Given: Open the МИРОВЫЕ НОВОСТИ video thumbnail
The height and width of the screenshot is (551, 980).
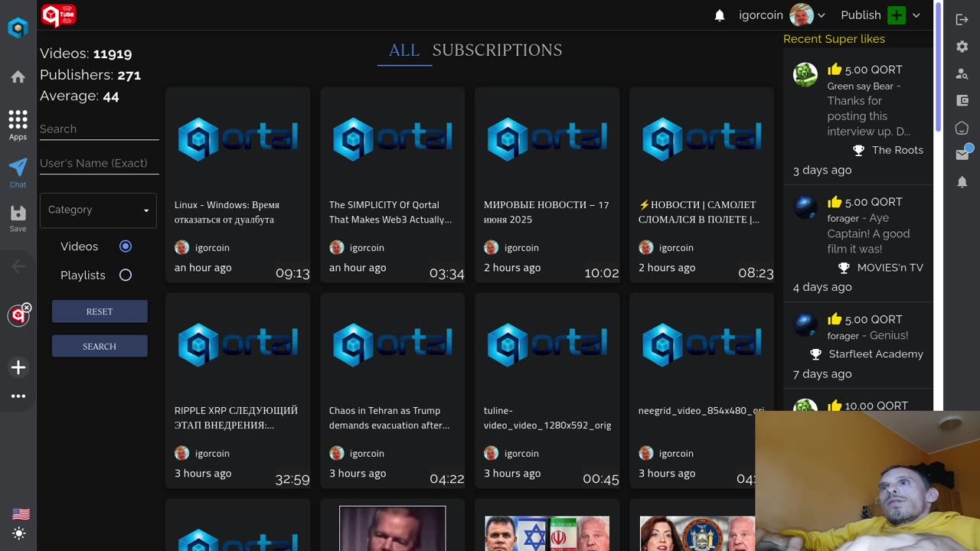Looking at the screenshot, I should pos(547,139).
